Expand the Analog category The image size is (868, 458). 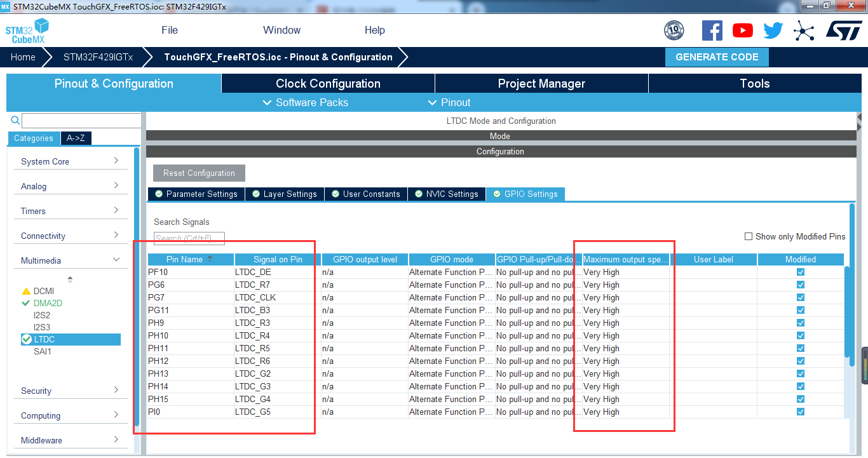click(70, 186)
